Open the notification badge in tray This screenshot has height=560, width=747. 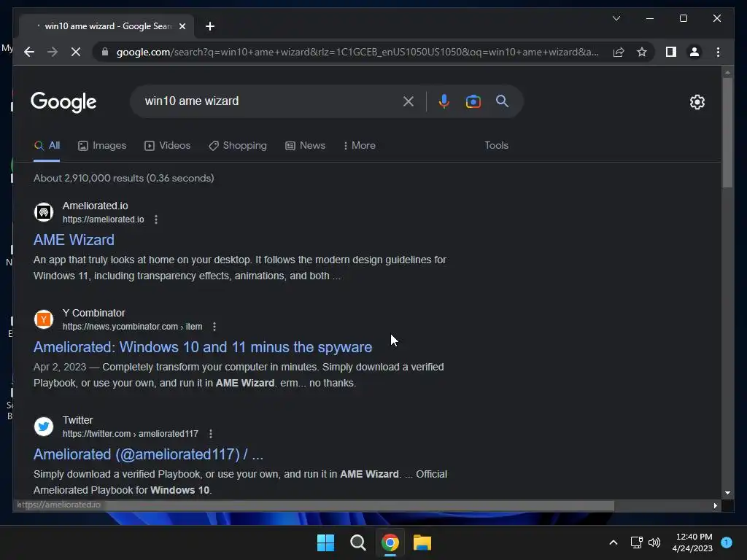click(727, 542)
